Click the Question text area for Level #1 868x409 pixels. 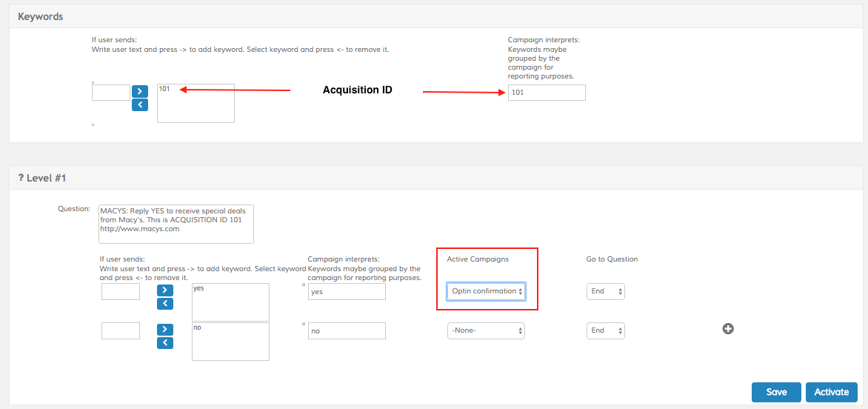pyautogui.click(x=176, y=224)
